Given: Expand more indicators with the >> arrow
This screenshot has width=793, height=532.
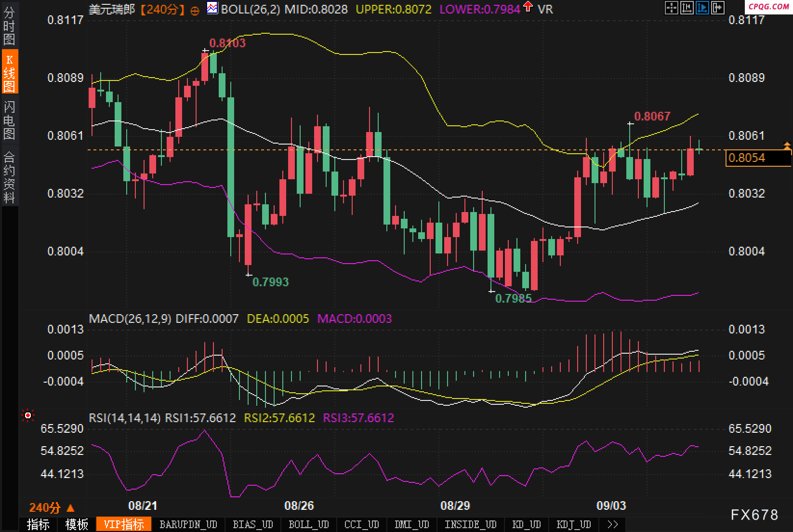Looking at the screenshot, I should (x=612, y=524).
